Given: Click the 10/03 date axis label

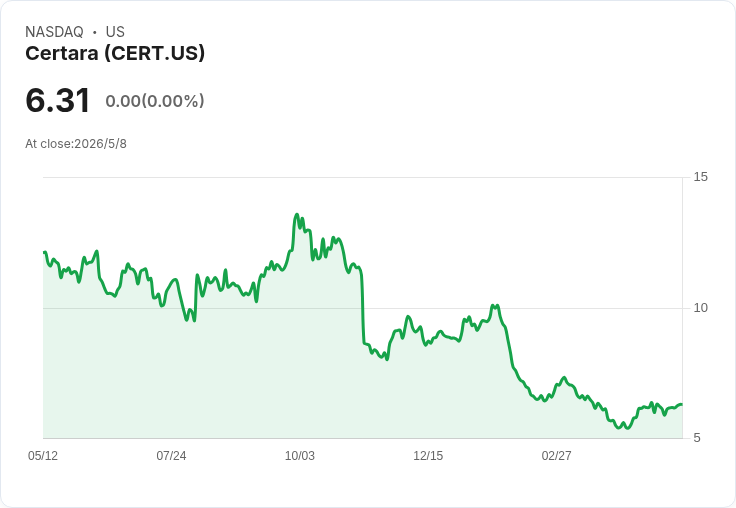Looking at the screenshot, I should pyautogui.click(x=300, y=455).
